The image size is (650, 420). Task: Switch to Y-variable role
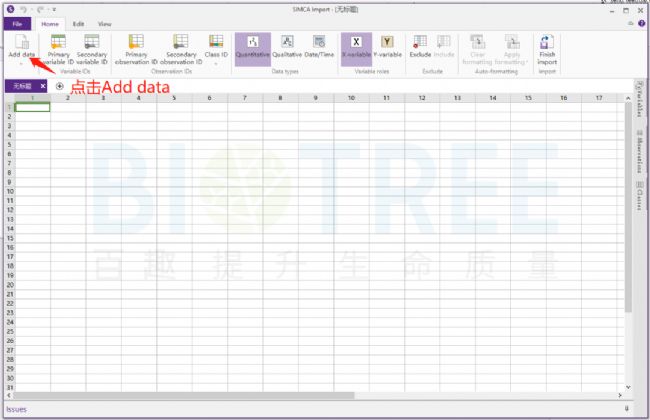click(x=388, y=46)
